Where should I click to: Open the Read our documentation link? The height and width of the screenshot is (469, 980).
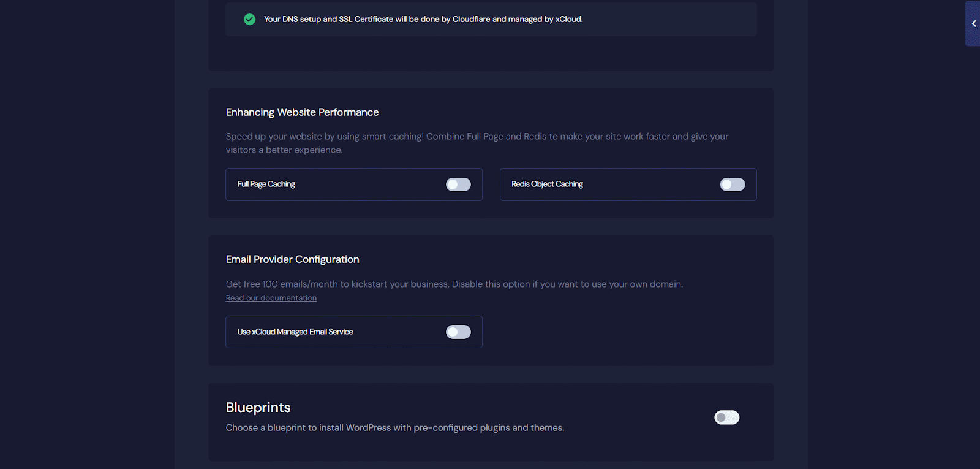271,297
